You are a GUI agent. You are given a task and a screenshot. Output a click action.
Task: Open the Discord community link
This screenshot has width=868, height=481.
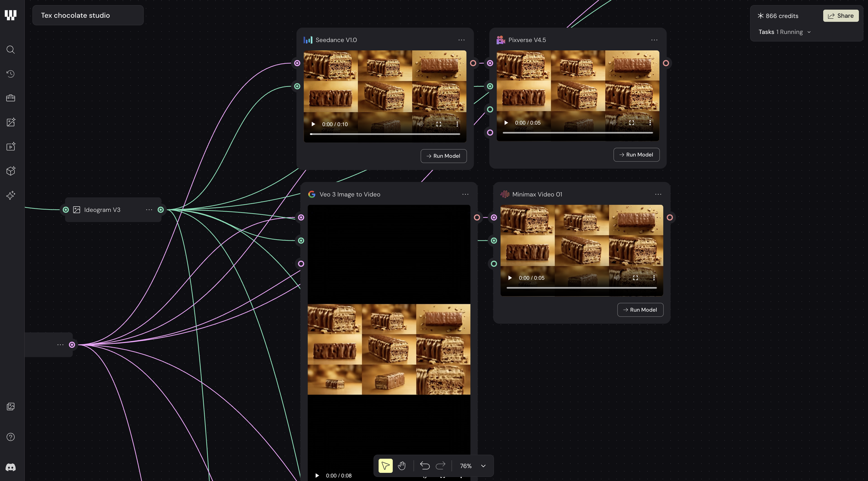click(11, 467)
